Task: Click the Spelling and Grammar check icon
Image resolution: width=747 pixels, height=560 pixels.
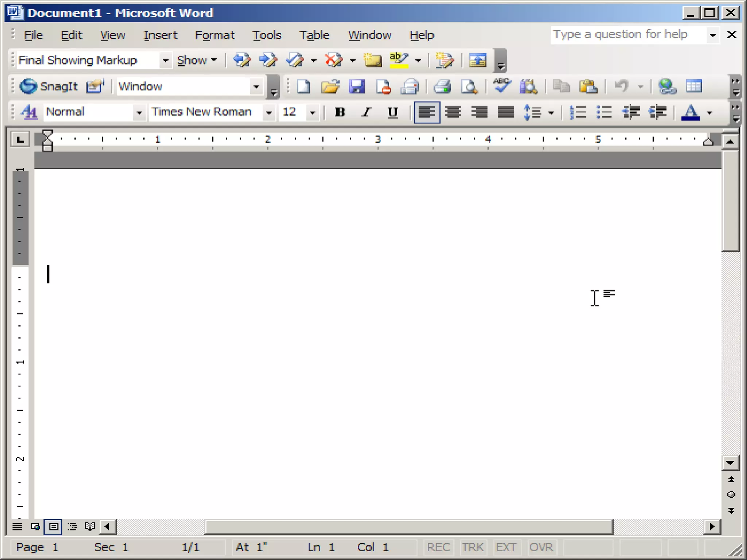Action: pyautogui.click(x=502, y=86)
